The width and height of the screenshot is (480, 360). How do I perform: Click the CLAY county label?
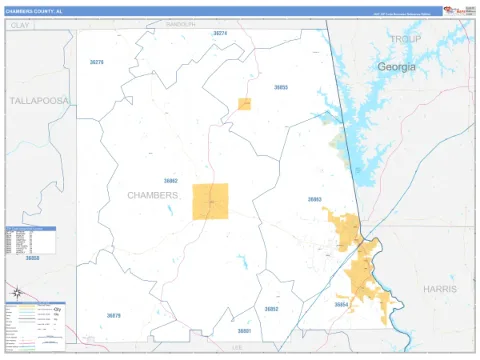point(20,25)
